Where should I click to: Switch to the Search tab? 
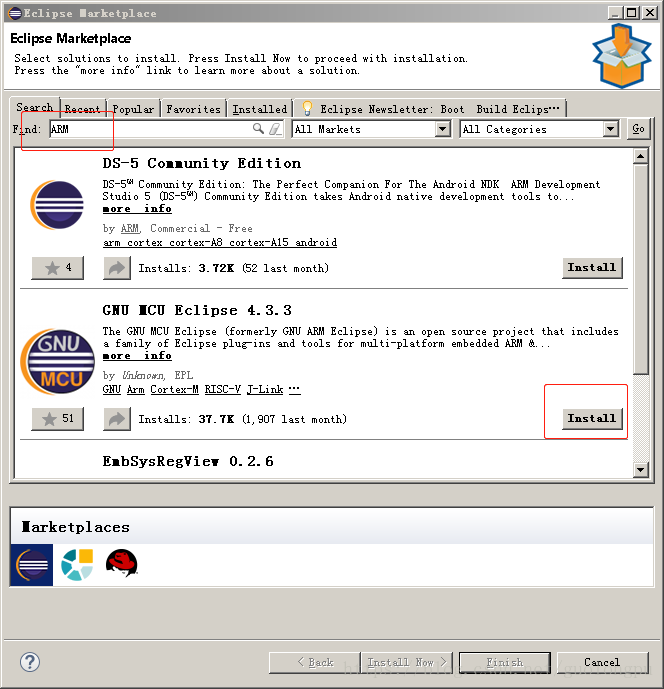coord(35,107)
